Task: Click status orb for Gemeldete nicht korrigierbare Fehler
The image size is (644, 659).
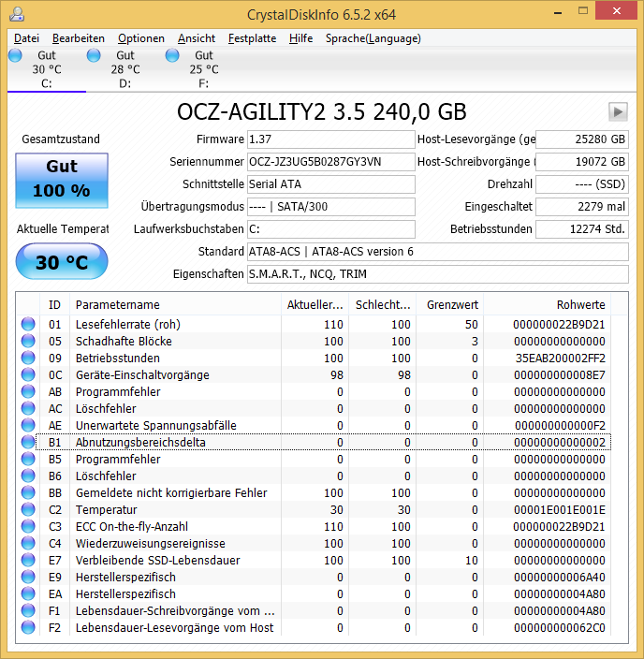Action: tap(28, 492)
